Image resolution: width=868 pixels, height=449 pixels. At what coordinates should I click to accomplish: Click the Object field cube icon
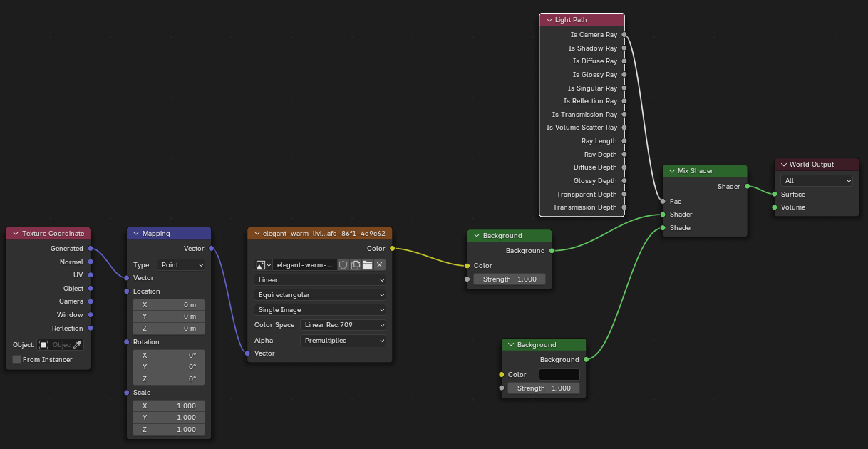[x=43, y=345]
